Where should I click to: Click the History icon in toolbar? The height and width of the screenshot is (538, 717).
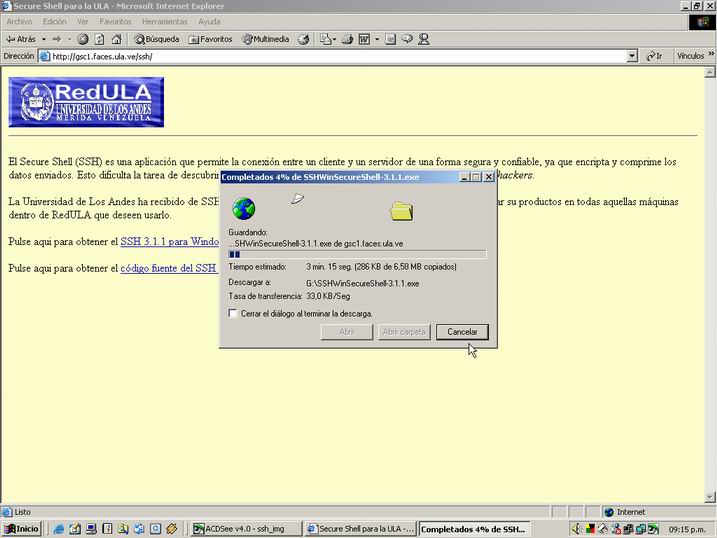(x=303, y=39)
